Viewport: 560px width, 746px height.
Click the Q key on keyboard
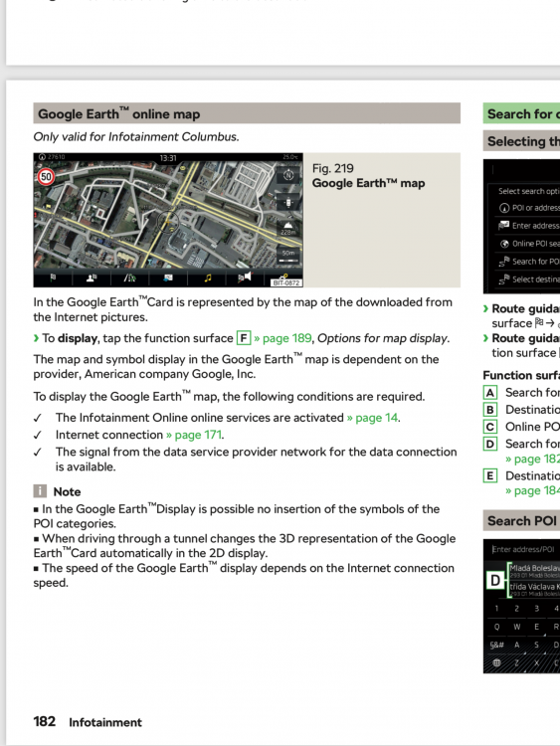point(496,627)
